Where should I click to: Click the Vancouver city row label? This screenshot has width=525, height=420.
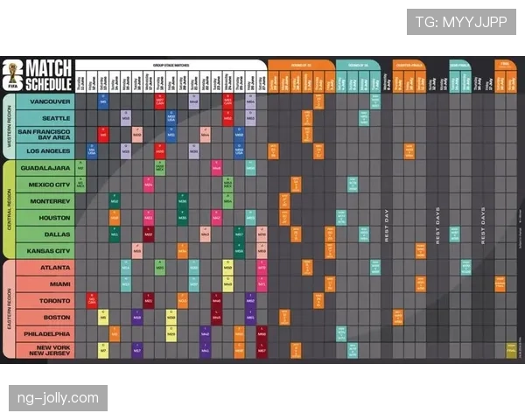[x=45, y=101]
